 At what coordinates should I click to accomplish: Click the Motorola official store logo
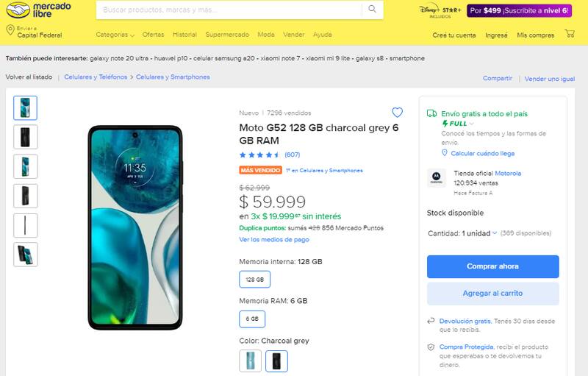pos(436,177)
